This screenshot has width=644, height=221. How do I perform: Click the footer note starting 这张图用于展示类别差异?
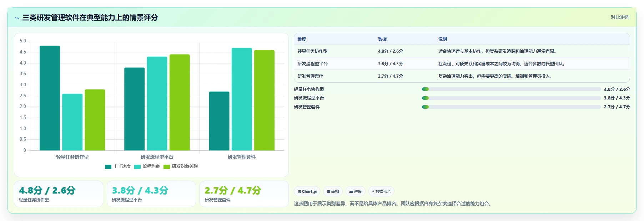point(393,204)
